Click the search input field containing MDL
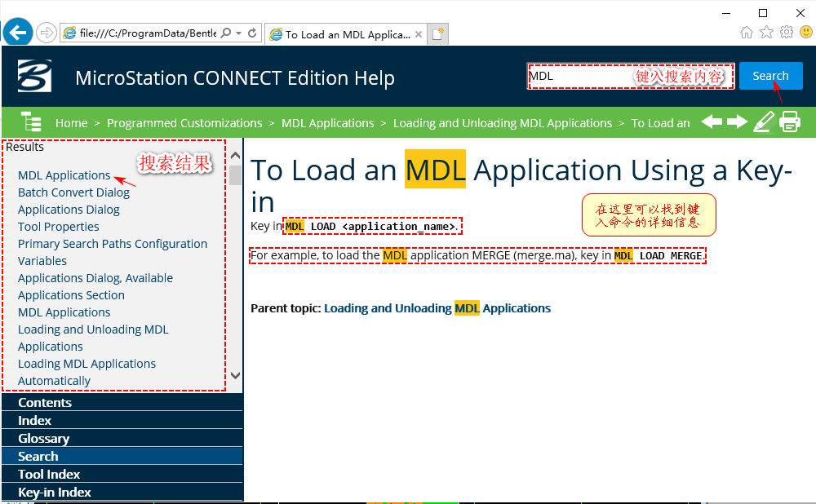Screen dimensions: 816x504 630,76
